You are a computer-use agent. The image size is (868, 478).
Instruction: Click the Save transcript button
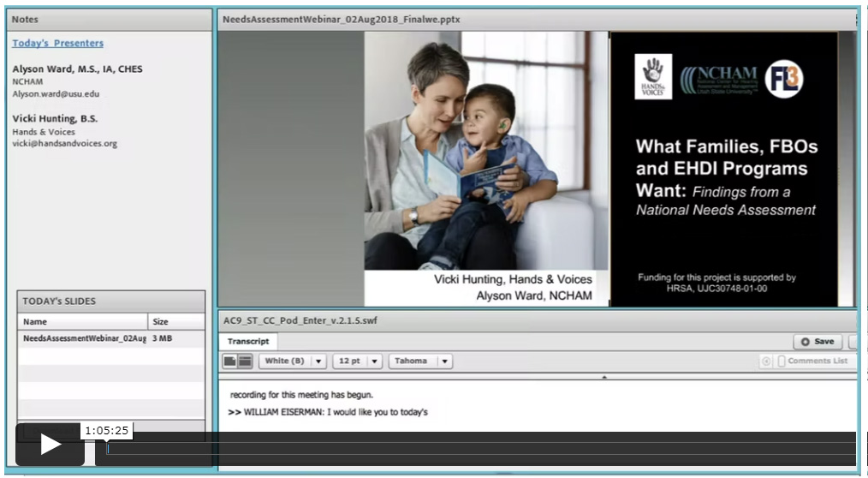click(817, 341)
